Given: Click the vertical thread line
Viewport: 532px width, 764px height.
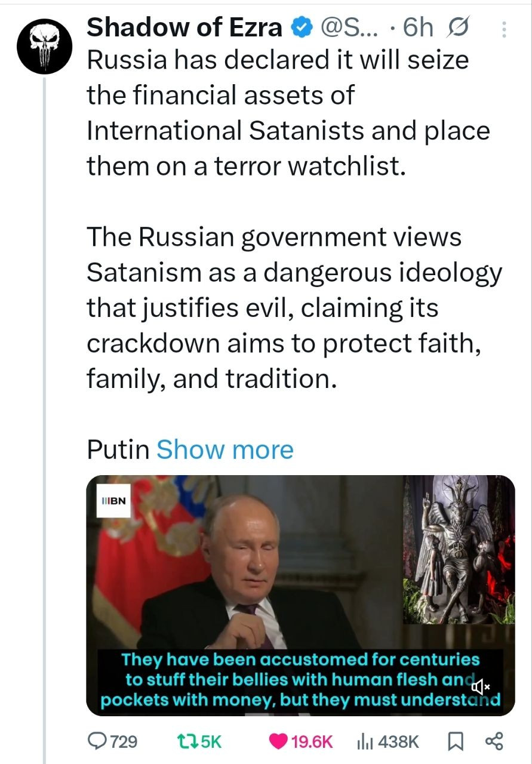Looking at the screenshot, I should (44, 418).
